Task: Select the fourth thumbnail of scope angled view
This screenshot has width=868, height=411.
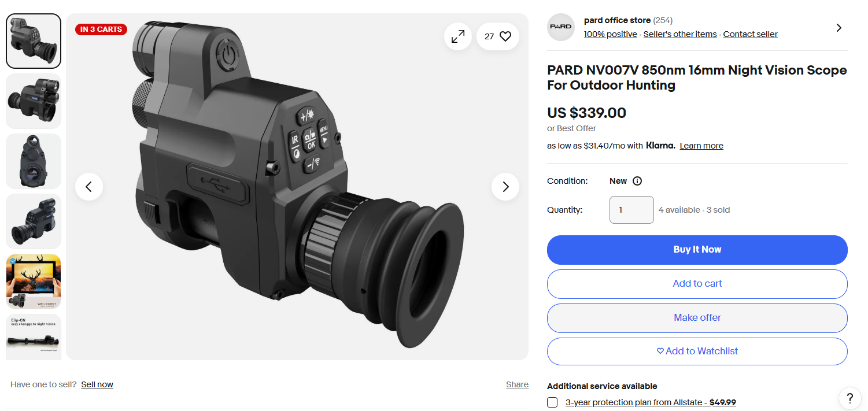Action: 34,221
